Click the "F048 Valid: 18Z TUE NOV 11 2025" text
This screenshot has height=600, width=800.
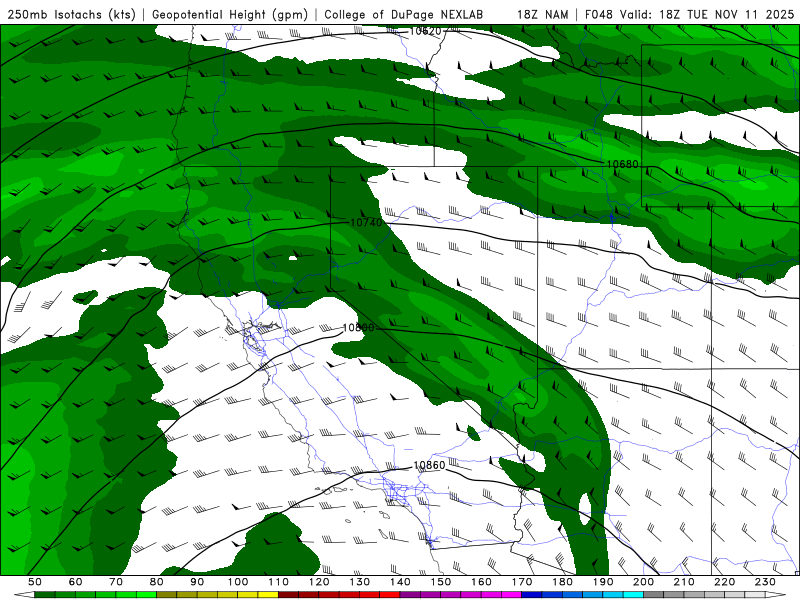[x=689, y=14]
